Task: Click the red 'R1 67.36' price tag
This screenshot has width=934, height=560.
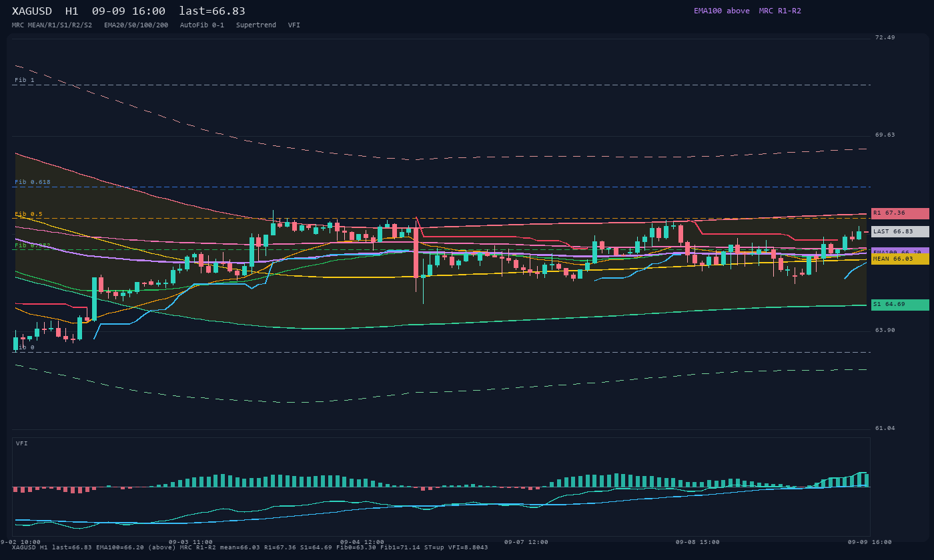Action: tap(900, 213)
